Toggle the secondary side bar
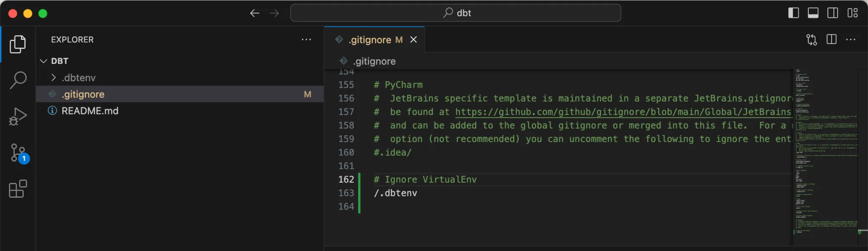This screenshot has width=868, height=251. pyautogui.click(x=832, y=13)
